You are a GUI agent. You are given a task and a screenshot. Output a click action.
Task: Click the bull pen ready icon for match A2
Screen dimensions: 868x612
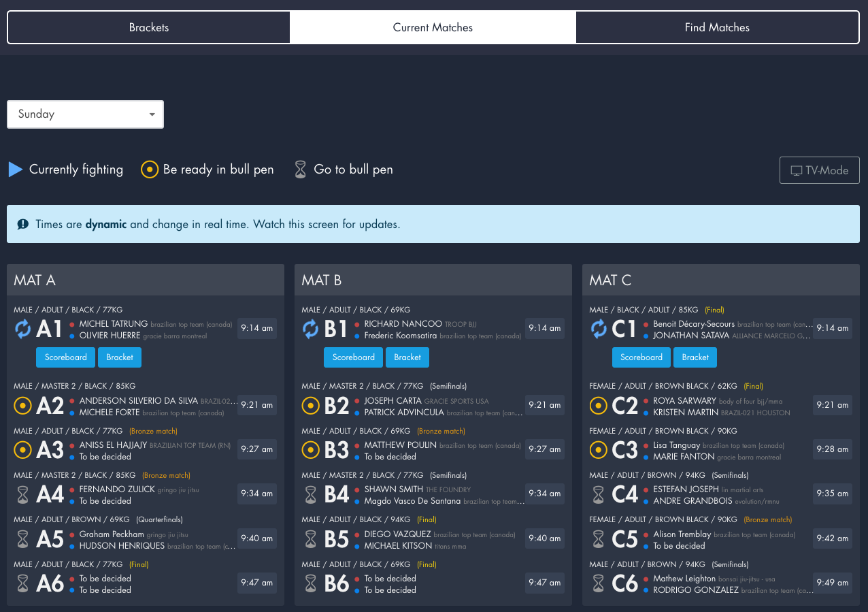pos(22,405)
